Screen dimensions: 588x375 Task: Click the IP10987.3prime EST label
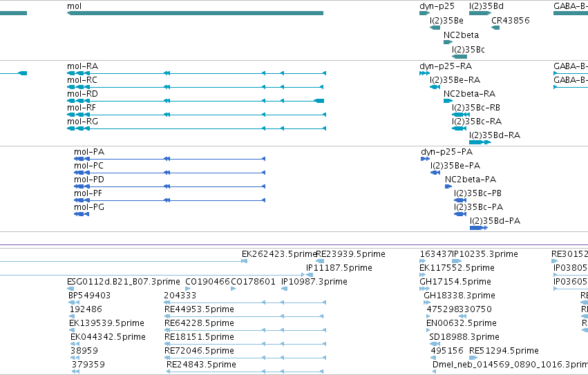coord(314,282)
